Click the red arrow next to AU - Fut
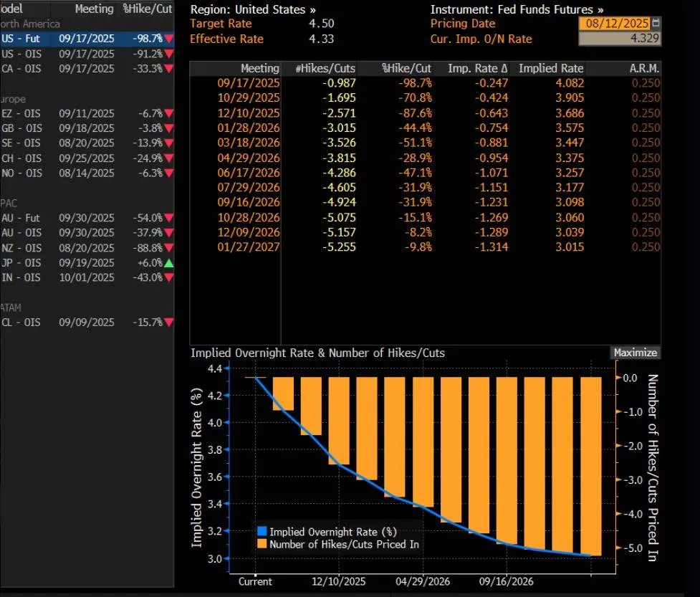The width and height of the screenshot is (700, 597). (x=168, y=218)
